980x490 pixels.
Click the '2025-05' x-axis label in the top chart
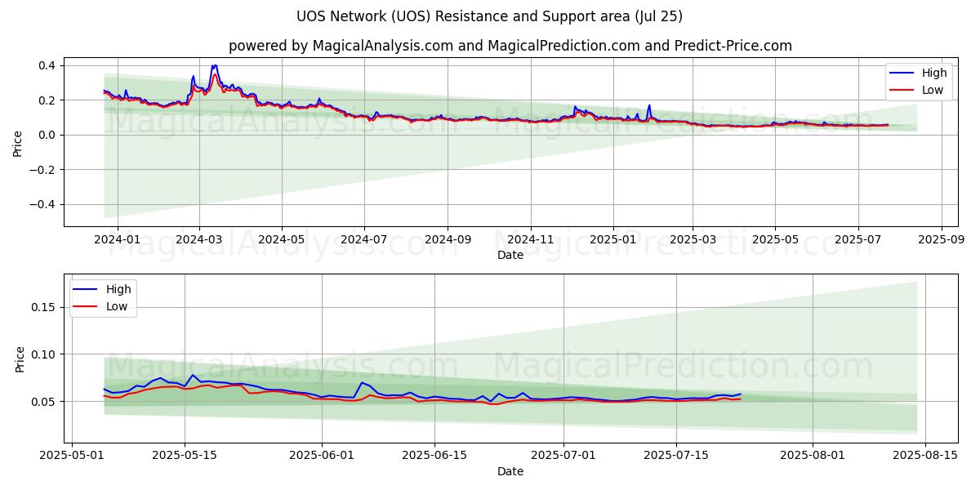775,239
